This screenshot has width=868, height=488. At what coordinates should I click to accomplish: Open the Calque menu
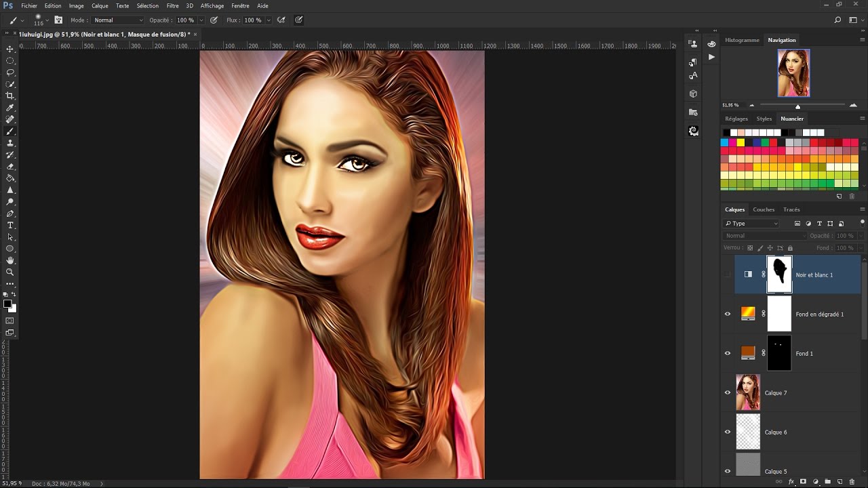coord(100,5)
